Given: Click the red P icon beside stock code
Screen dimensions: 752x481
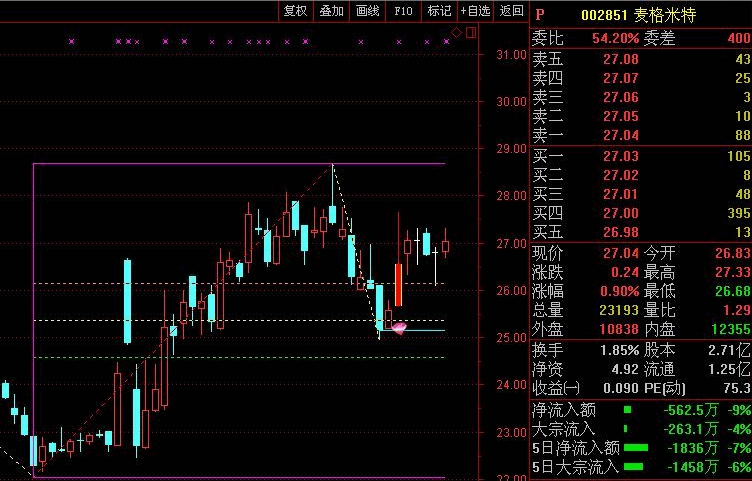Looking at the screenshot, I should [x=540, y=14].
